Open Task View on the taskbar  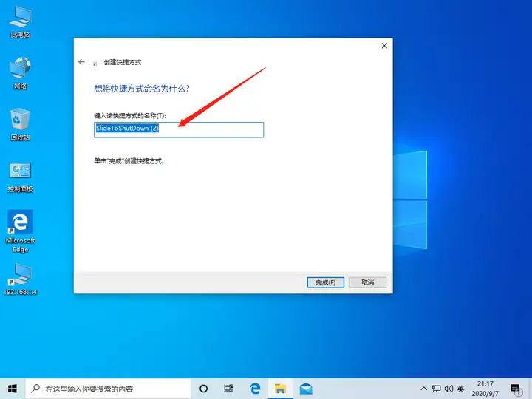(228, 389)
